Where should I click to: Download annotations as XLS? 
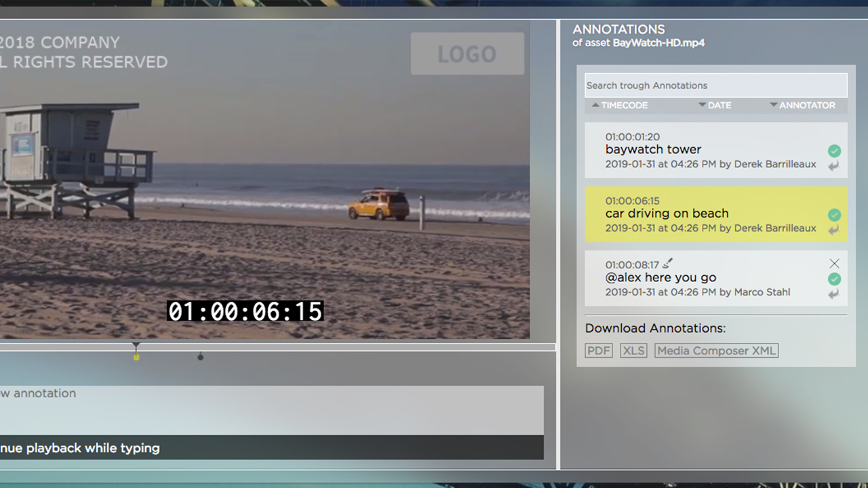pos(633,350)
